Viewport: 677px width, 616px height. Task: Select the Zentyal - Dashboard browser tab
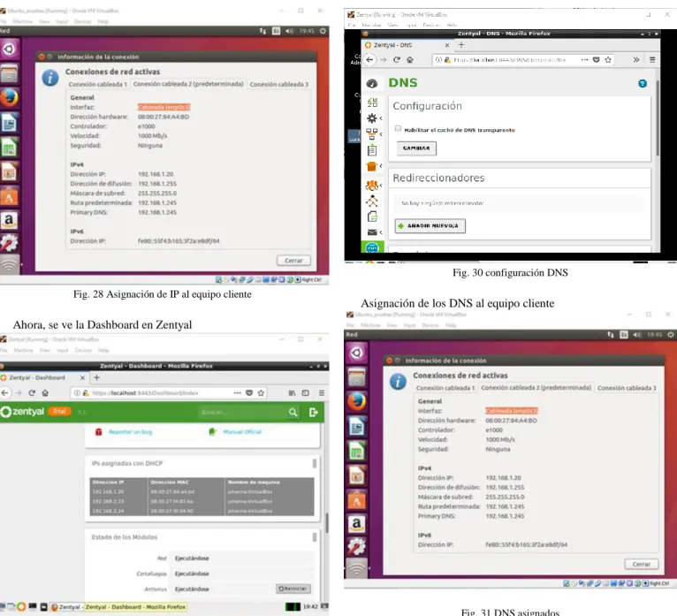tap(43, 377)
